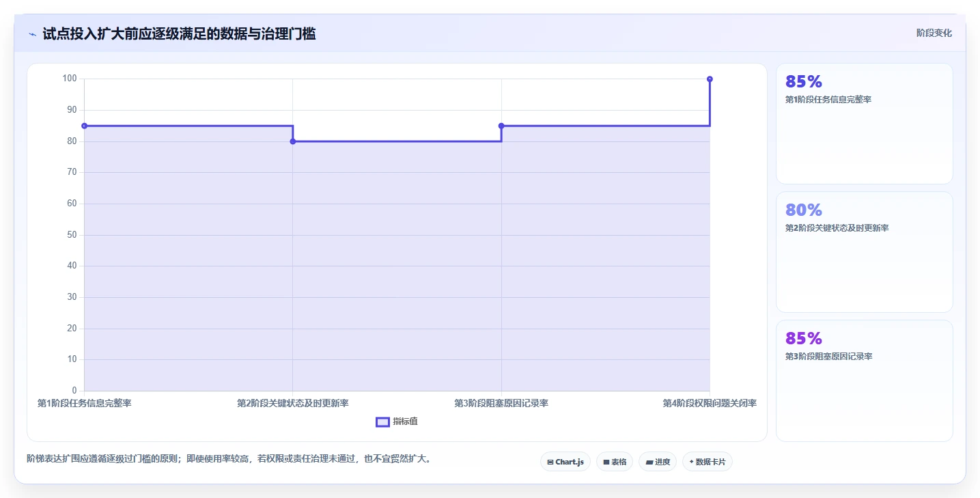Select the Chart.js tag chip
This screenshot has height=498, width=980.
(x=565, y=462)
